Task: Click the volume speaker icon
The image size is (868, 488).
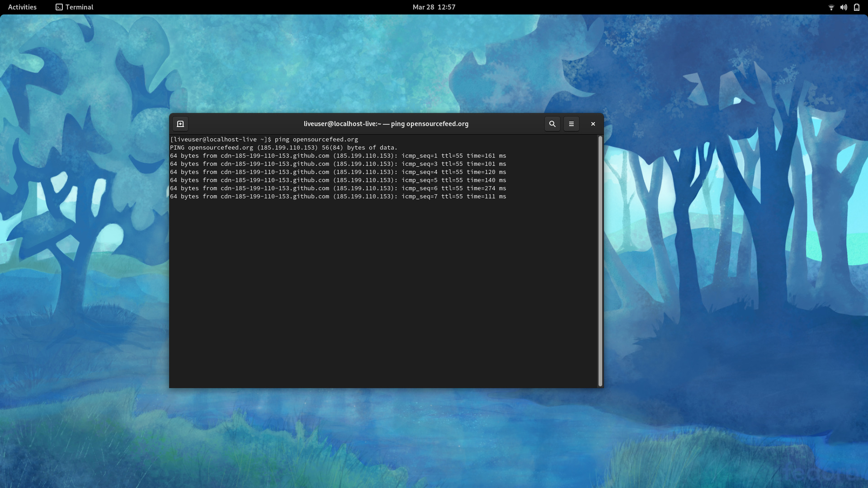Action: point(844,7)
